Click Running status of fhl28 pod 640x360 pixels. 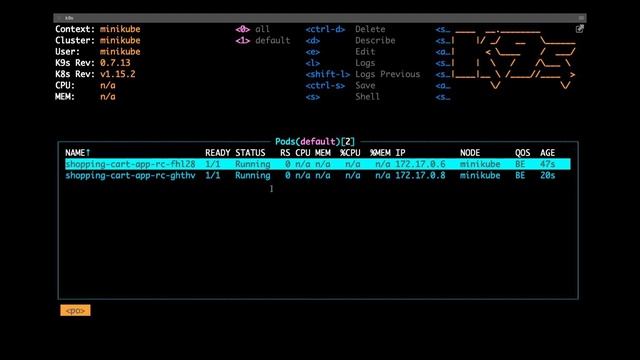click(x=253, y=164)
